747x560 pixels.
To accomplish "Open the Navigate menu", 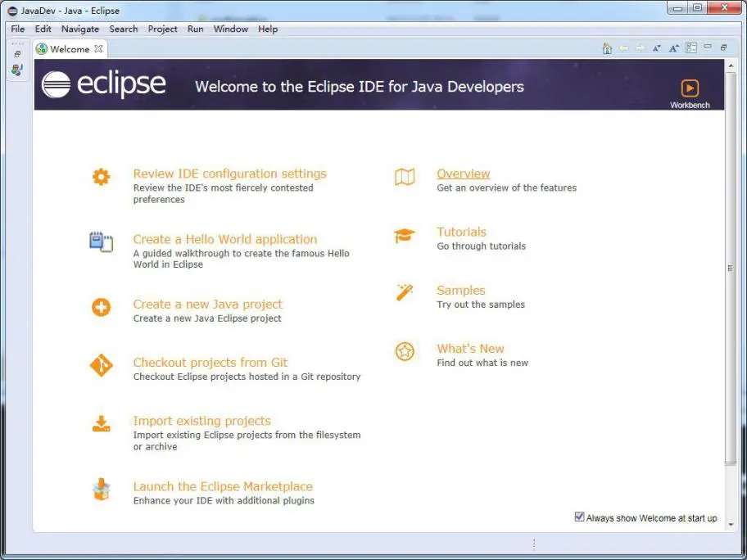I will [x=80, y=29].
